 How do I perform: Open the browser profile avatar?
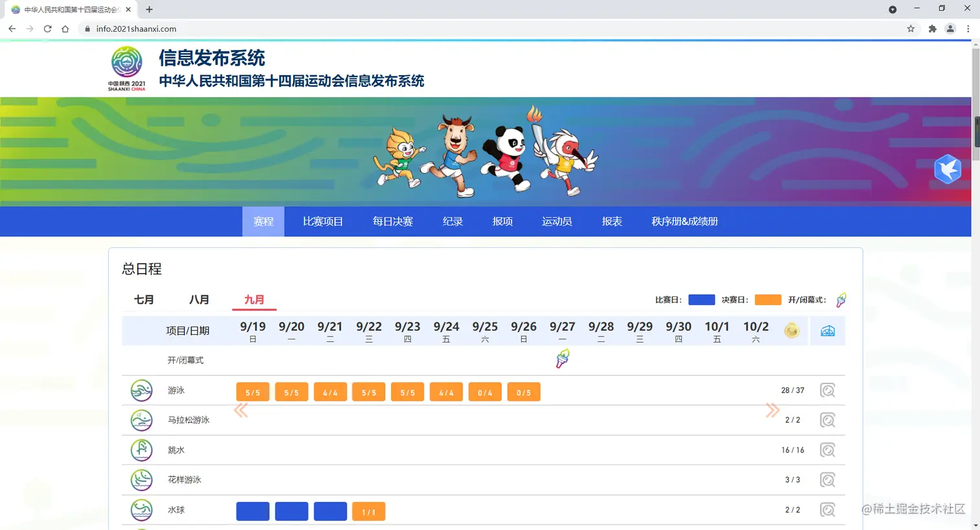click(950, 29)
